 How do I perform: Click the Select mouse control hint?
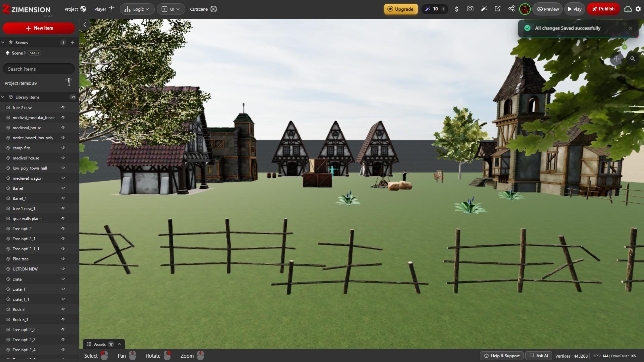[96, 356]
